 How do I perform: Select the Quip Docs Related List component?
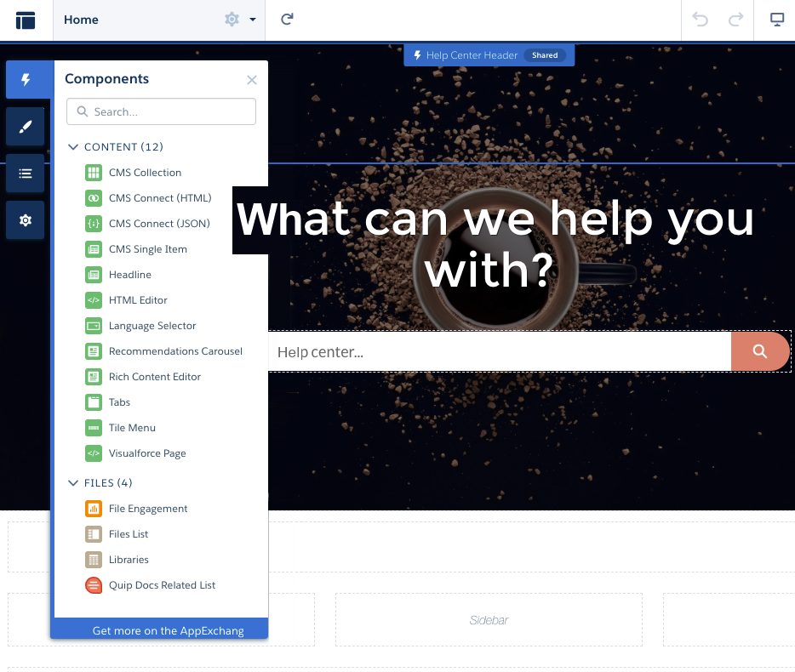point(162,585)
